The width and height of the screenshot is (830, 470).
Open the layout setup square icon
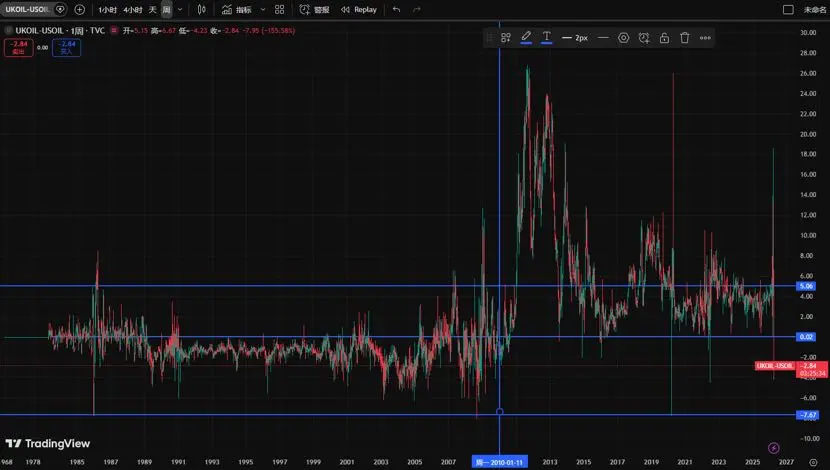click(788, 10)
